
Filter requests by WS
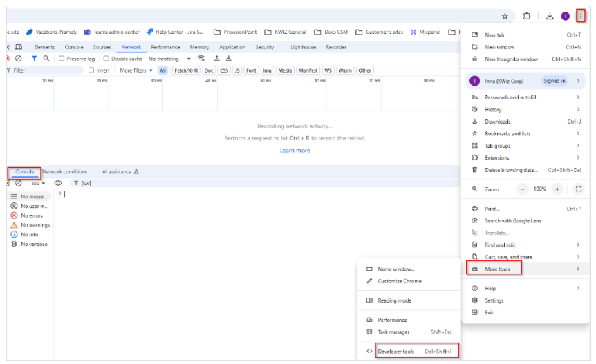click(x=328, y=70)
